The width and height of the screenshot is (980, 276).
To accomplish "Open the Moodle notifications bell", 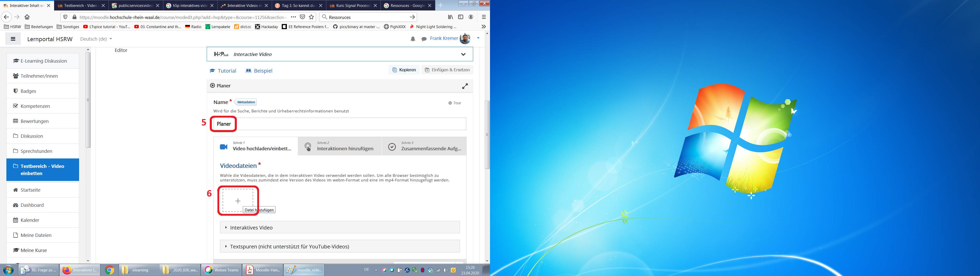I will click(x=413, y=39).
